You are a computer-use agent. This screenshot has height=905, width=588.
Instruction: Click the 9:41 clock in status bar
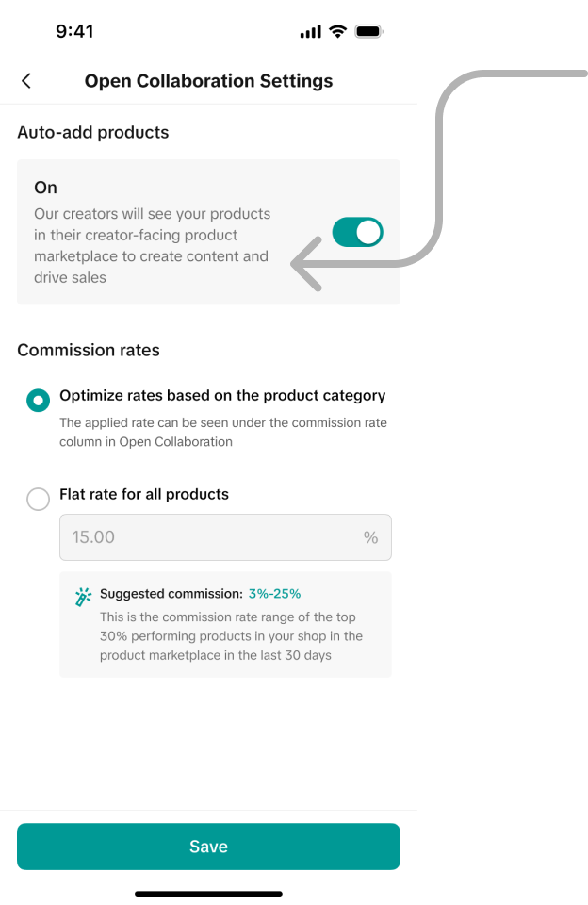tap(74, 31)
